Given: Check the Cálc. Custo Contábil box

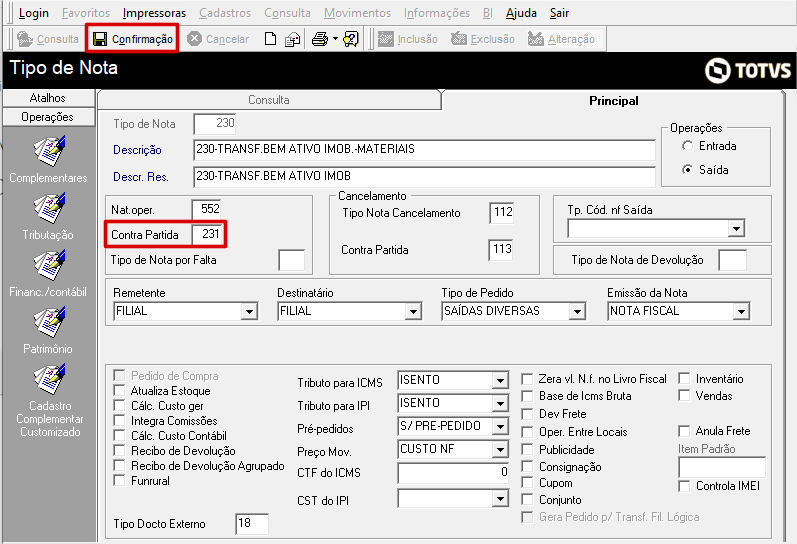Looking at the screenshot, I should pyautogui.click(x=119, y=436).
